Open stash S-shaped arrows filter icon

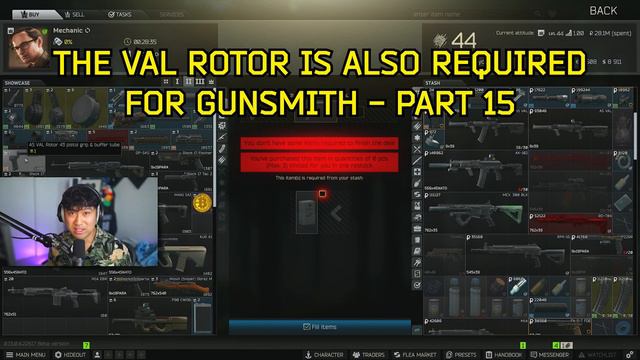(x=417, y=194)
